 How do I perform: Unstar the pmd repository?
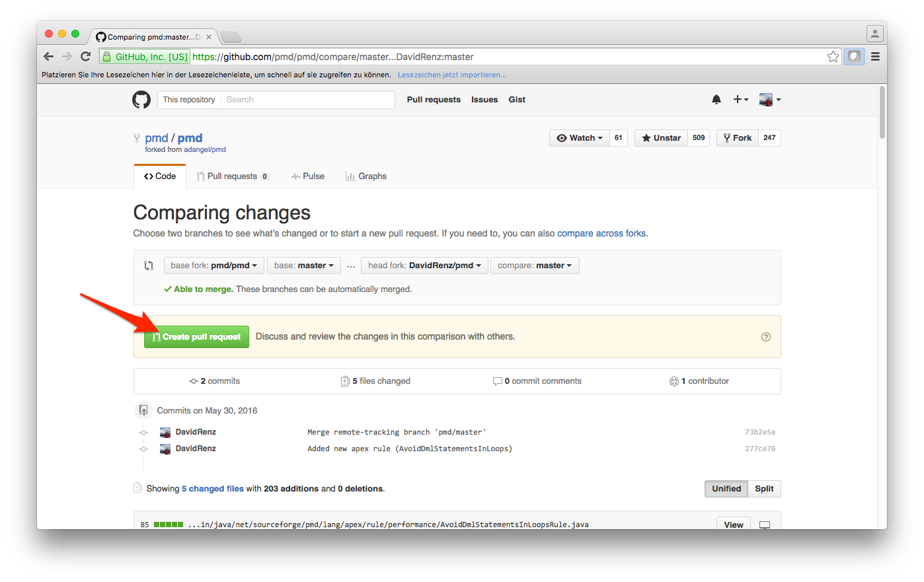coord(661,138)
